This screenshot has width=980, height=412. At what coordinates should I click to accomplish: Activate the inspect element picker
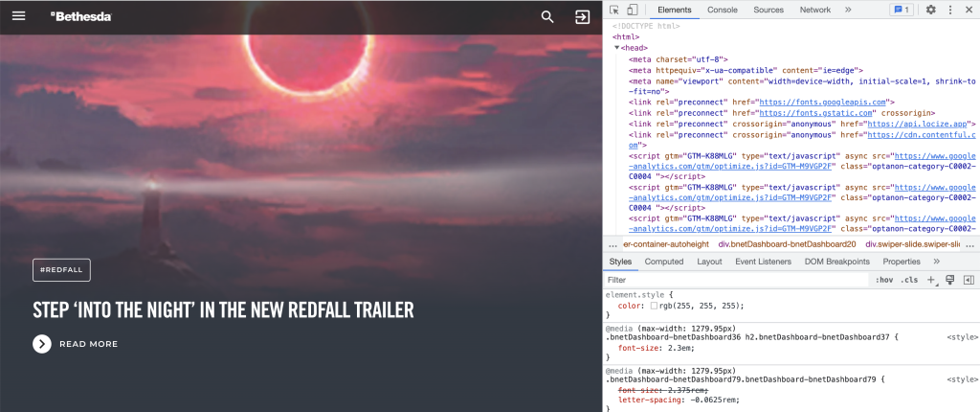pos(614,10)
